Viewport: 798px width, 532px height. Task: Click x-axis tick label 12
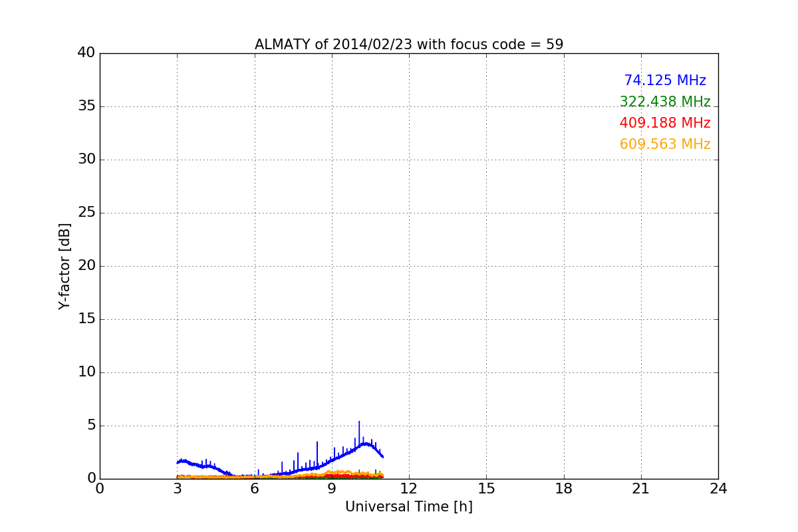[409, 489]
